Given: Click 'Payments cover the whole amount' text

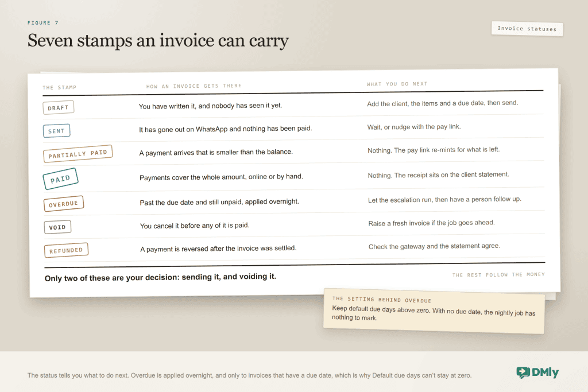Looking at the screenshot, I should coord(221,177).
